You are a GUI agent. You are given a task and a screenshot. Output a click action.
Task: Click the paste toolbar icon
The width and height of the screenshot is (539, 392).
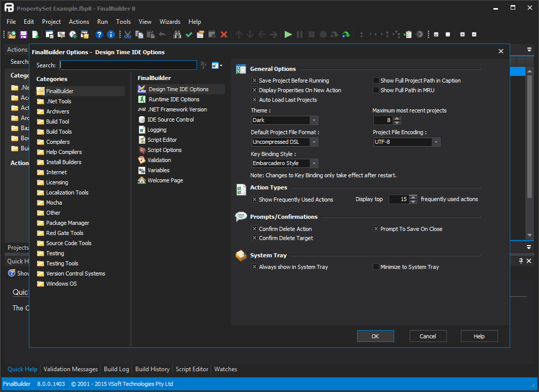[150, 34]
